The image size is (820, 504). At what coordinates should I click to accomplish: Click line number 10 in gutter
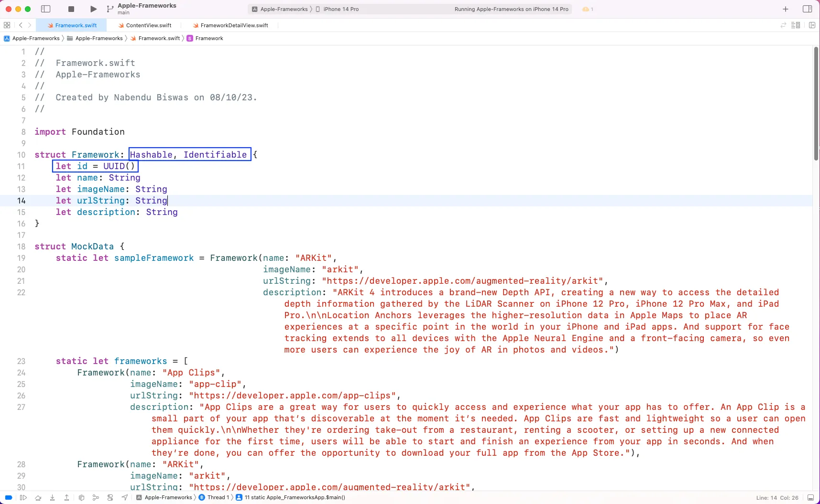(x=21, y=155)
